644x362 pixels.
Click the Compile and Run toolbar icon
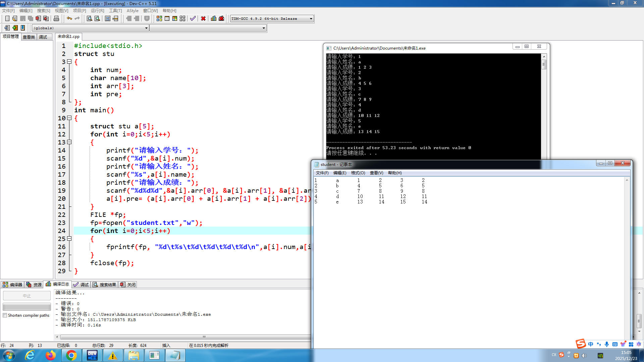[x=175, y=18]
